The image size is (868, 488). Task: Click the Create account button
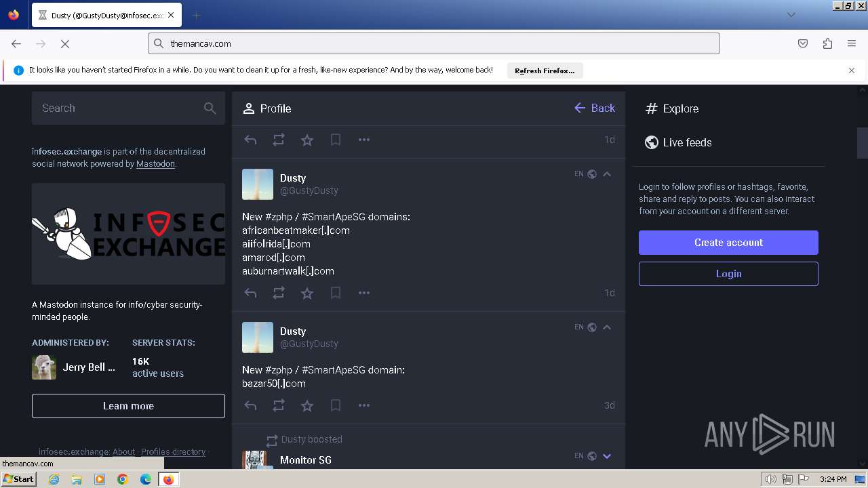(x=728, y=243)
